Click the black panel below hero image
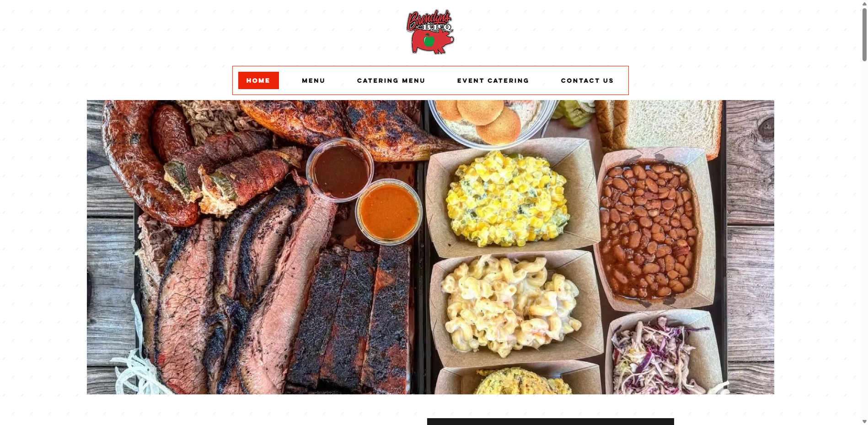 [x=550, y=421]
